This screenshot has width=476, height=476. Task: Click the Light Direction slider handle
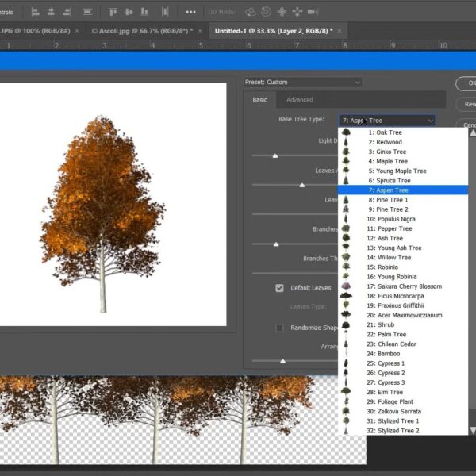click(x=275, y=155)
